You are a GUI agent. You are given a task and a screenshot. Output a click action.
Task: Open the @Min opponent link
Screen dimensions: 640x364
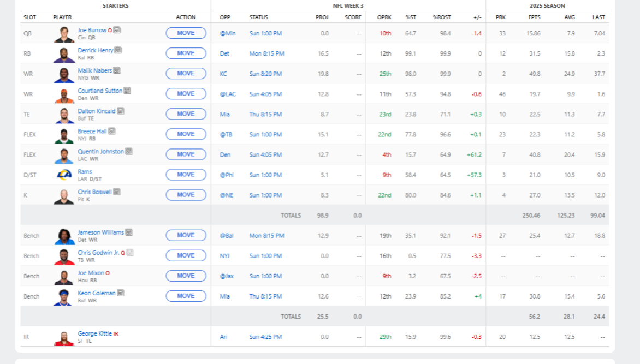pyautogui.click(x=228, y=33)
